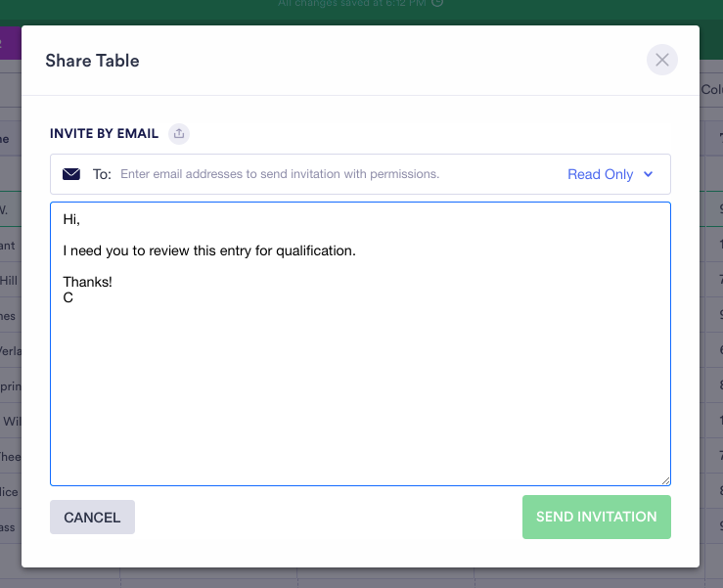
Task: Click the 'Hi,' greeting line in the message
Action: click(71, 220)
